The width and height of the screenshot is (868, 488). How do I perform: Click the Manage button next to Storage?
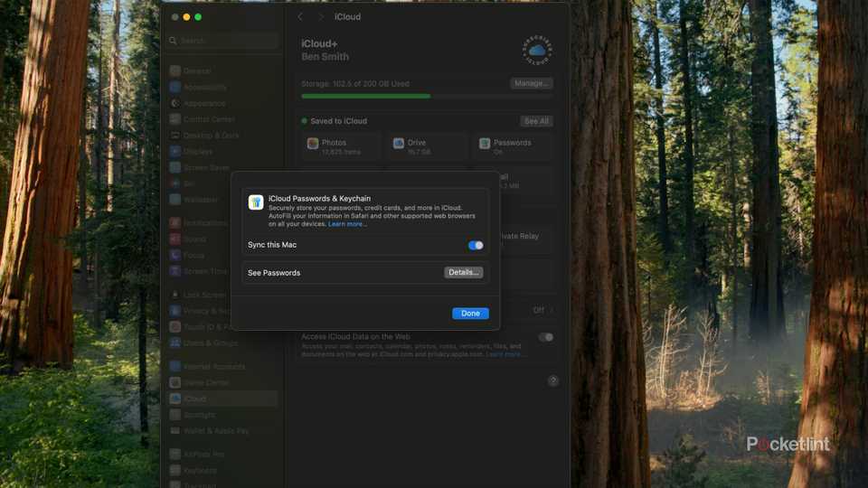(x=531, y=83)
